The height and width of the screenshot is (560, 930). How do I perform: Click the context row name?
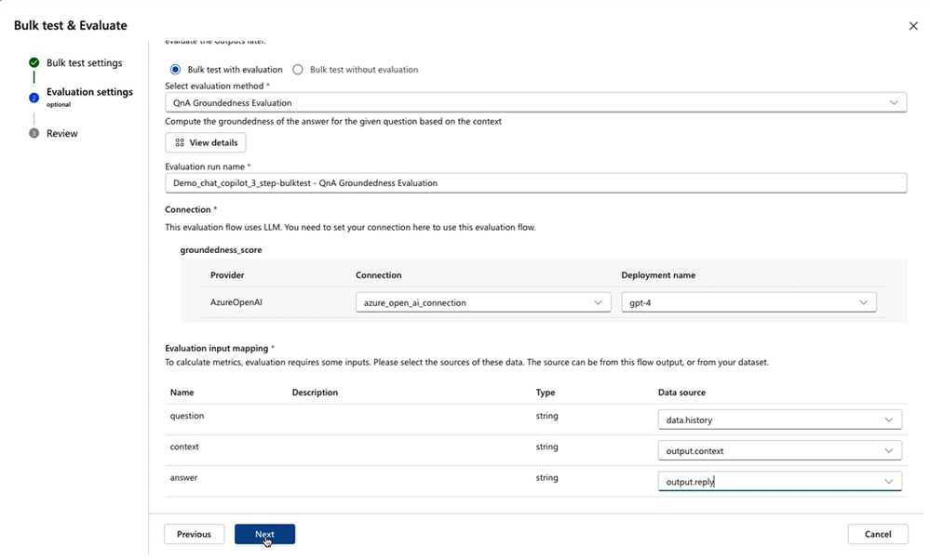click(x=184, y=447)
